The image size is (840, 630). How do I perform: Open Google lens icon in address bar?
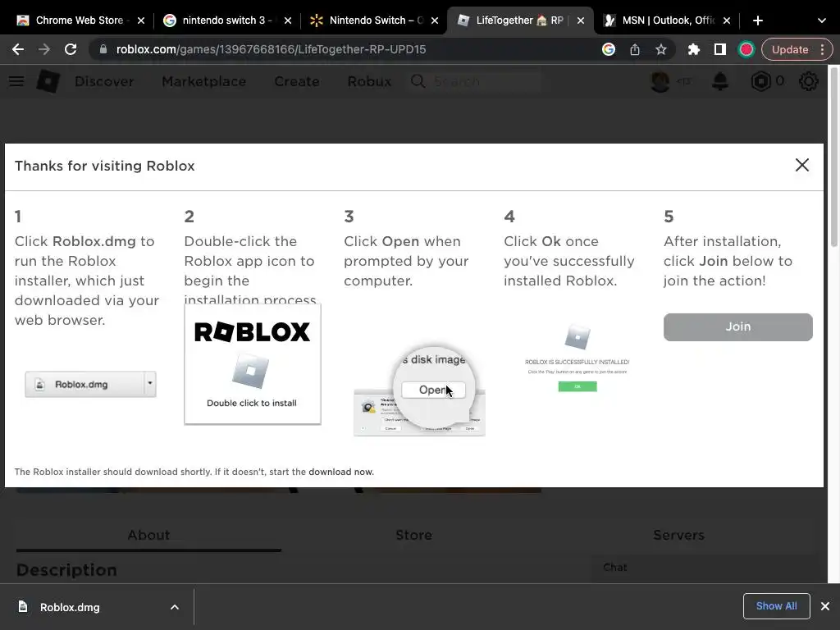coord(609,49)
